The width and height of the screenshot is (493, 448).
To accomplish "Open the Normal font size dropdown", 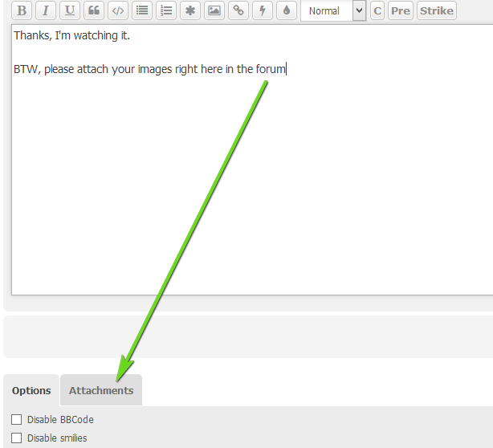I will pyautogui.click(x=332, y=10).
